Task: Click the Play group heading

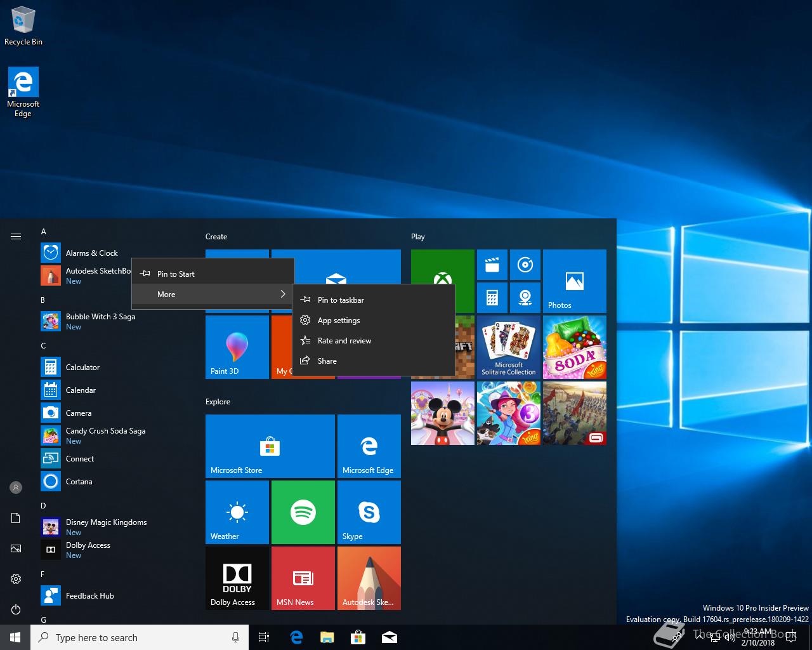Action: coord(418,236)
